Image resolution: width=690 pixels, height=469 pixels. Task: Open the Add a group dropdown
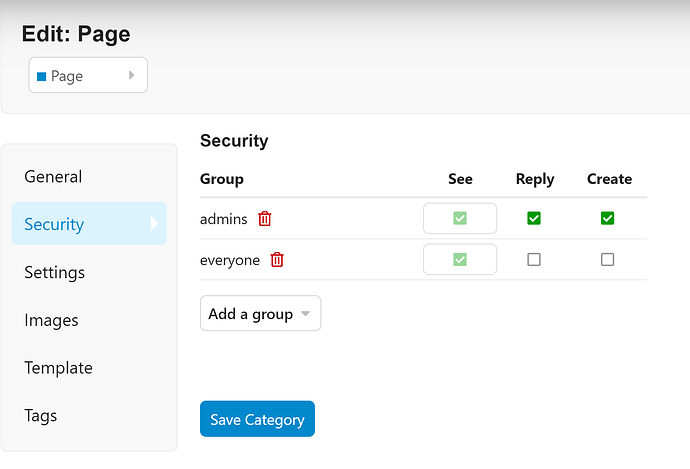[x=261, y=313]
